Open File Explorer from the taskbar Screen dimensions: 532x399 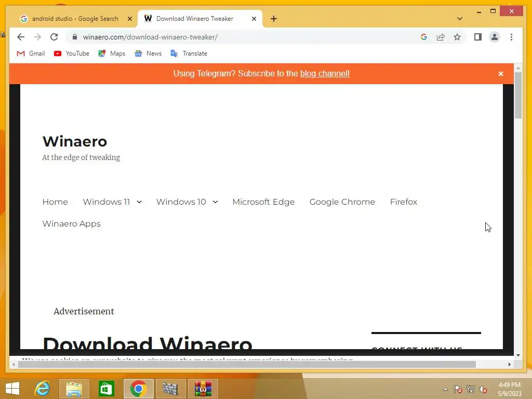pos(74,389)
